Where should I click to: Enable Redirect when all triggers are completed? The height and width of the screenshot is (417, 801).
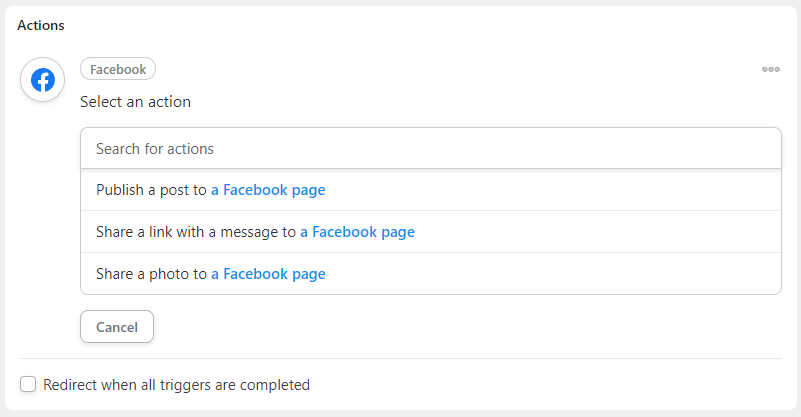pos(28,384)
